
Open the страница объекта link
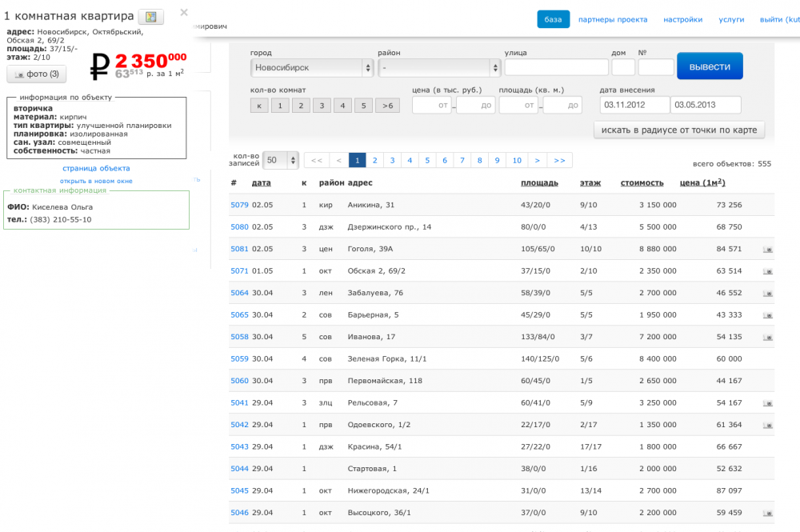[96, 168]
